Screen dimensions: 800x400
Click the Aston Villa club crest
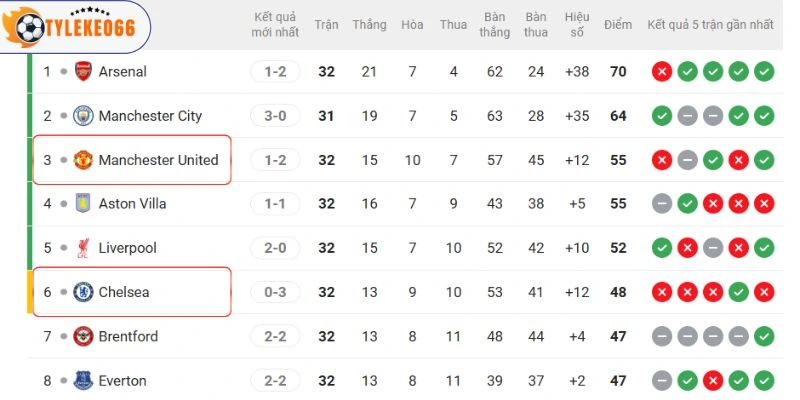(83, 204)
